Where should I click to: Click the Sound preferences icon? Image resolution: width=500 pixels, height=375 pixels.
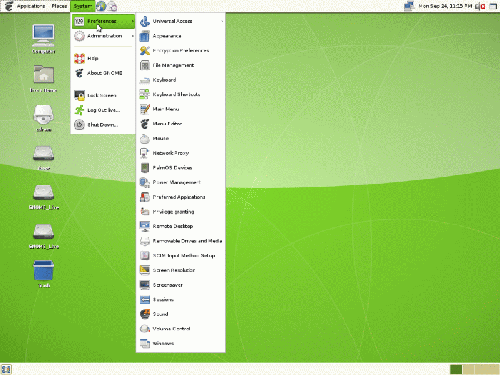point(145,314)
